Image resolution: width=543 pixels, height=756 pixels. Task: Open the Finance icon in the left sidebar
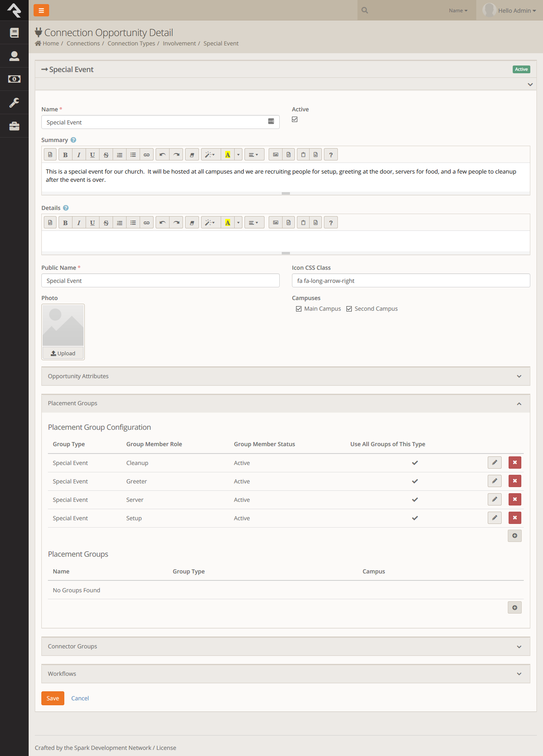tap(14, 79)
